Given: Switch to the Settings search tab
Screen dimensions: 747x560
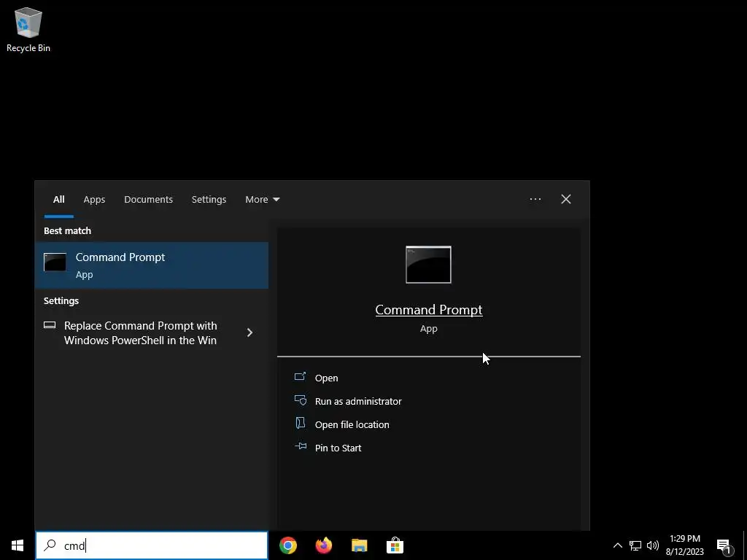Looking at the screenshot, I should [x=209, y=200].
